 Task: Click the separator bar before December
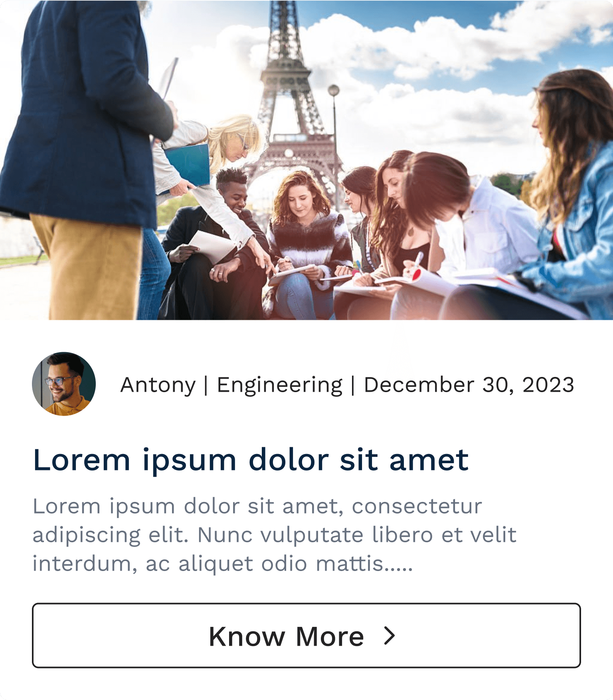[x=353, y=386]
